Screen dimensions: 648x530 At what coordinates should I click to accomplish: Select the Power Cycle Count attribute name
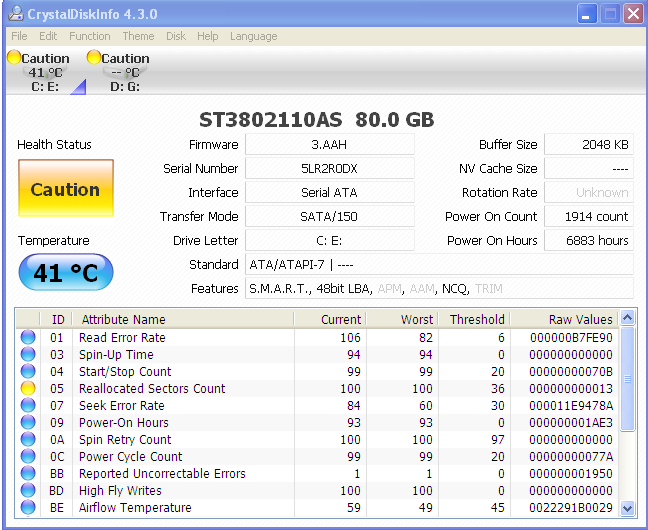(x=131, y=456)
